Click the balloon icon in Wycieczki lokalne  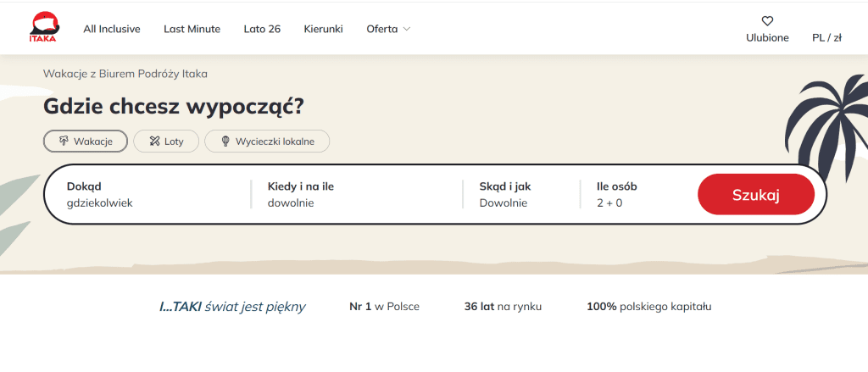225,141
